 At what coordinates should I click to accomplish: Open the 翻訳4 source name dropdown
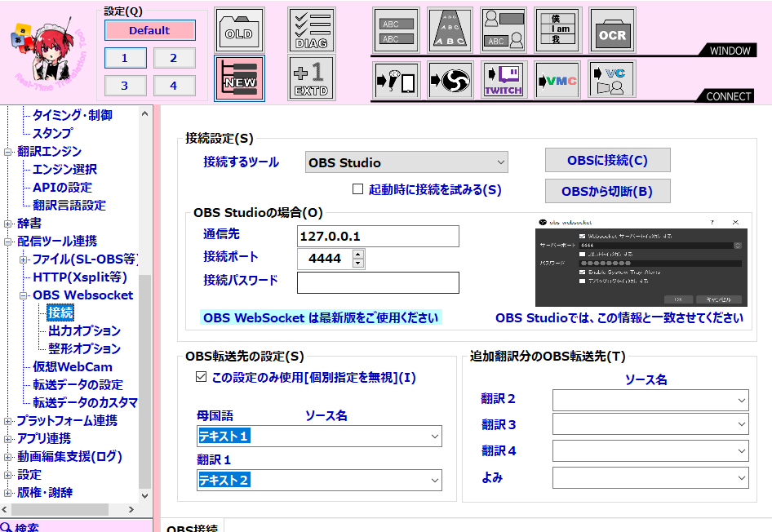point(650,450)
